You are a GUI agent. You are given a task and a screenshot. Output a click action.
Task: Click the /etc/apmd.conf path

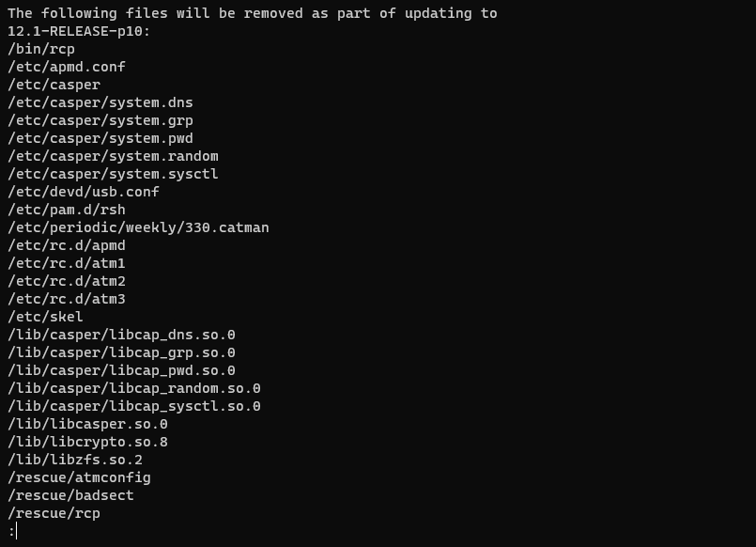[x=67, y=67]
